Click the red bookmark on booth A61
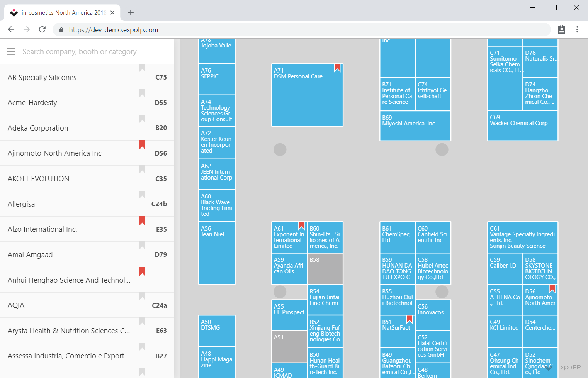Screen dimensions: 588x378 tap(301, 226)
